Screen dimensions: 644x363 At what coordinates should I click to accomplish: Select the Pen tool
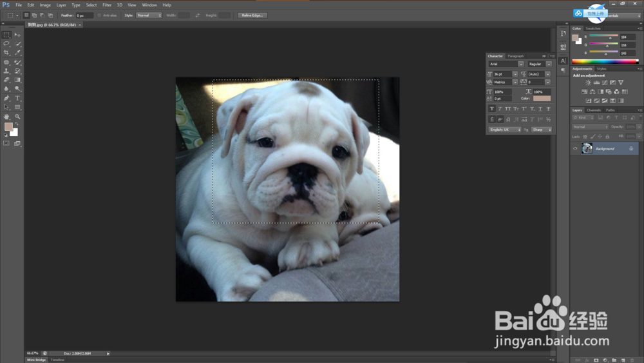6,98
